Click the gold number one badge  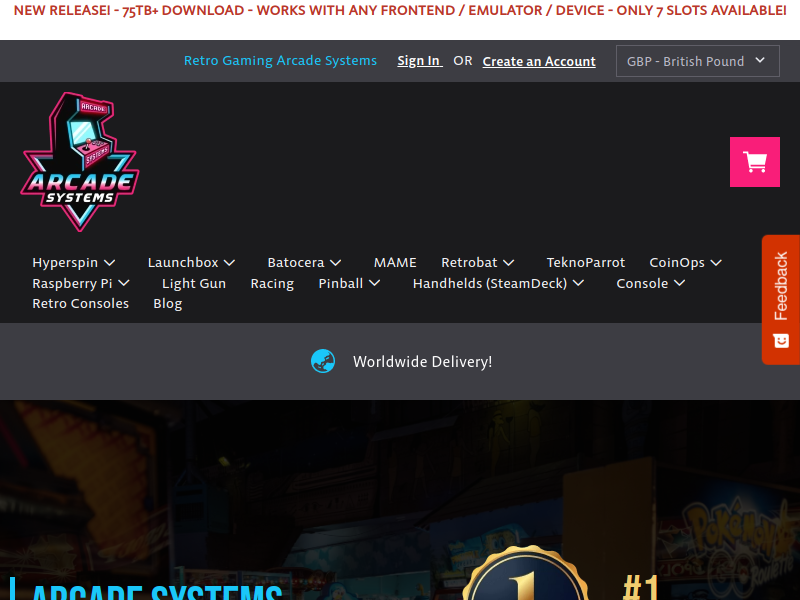pos(526,573)
